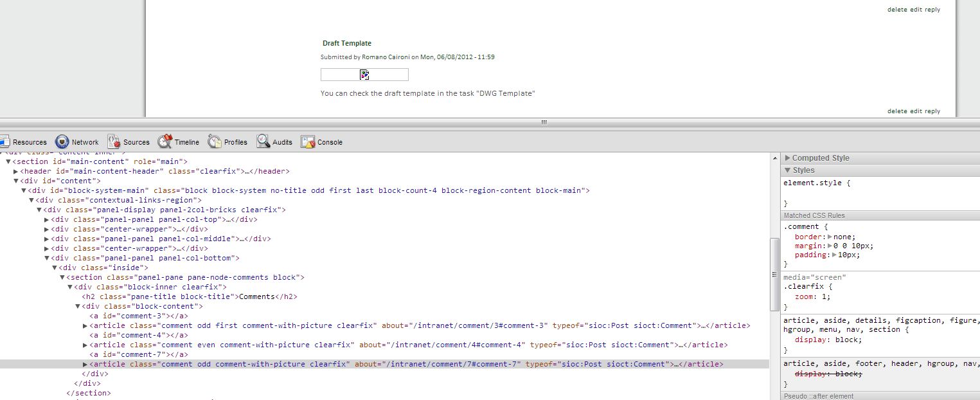Screen dimensions: 980x400
Task: Expand the highlighted comment-7 article node
Action: tap(85, 364)
